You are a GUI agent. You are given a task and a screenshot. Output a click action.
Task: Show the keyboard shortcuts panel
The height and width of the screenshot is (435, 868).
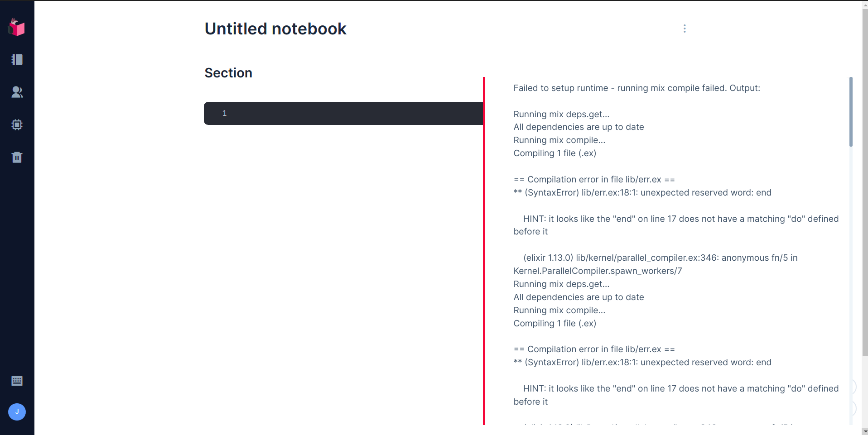click(17, 381)
